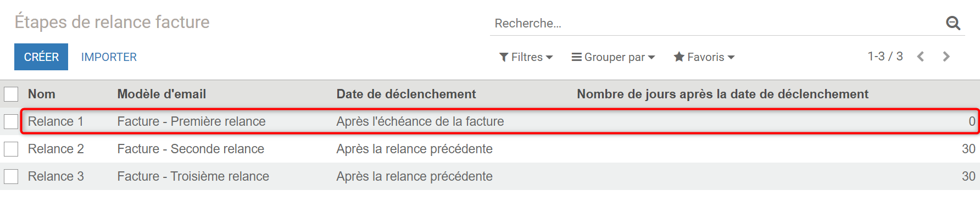Go to next page arrow
980x212 pixels.
tap(946, 57)
